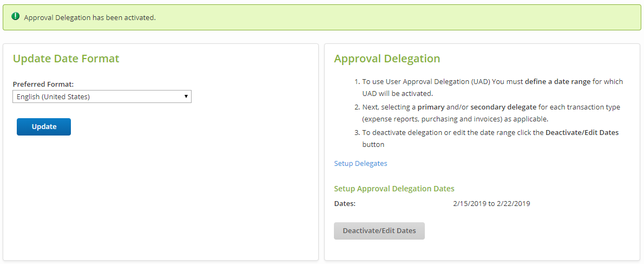644x264 pixels.
Task: Click instruction step three about deactivating delegation
Action: click(x=487, y=138)
